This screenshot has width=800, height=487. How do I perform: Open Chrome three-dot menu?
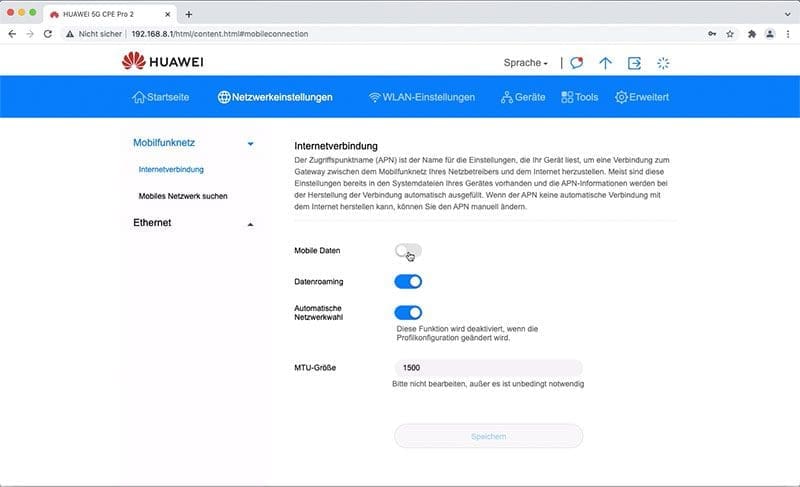click(x=788, y=34)
